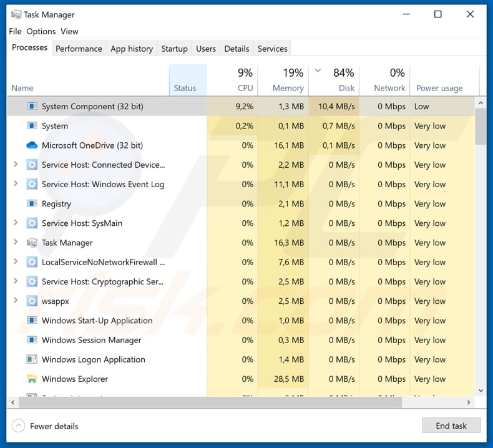Expand the Task Manager process group

[15, 242]
